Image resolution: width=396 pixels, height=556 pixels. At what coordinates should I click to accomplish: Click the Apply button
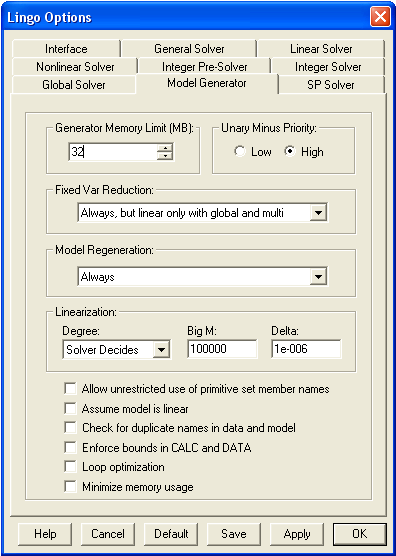(x=297, y=534)
